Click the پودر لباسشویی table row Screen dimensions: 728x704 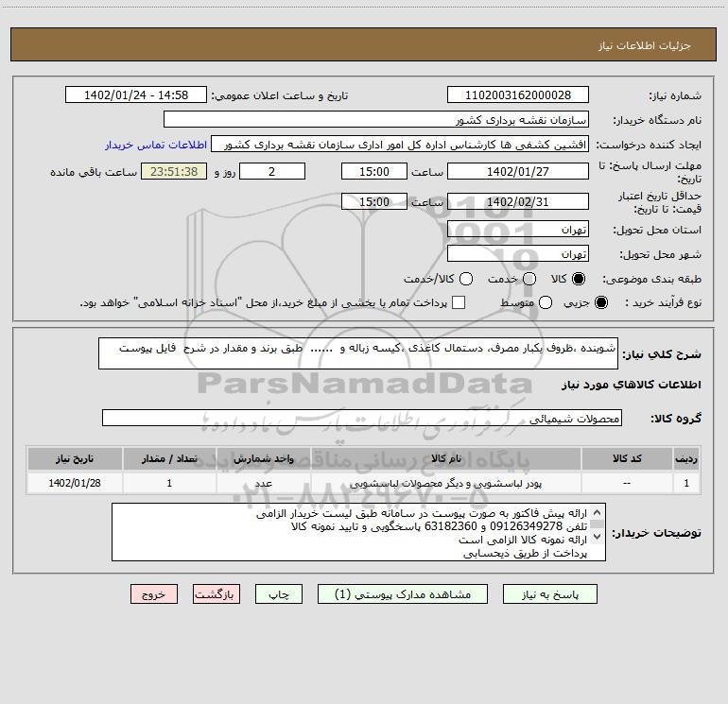pos(364,483)
